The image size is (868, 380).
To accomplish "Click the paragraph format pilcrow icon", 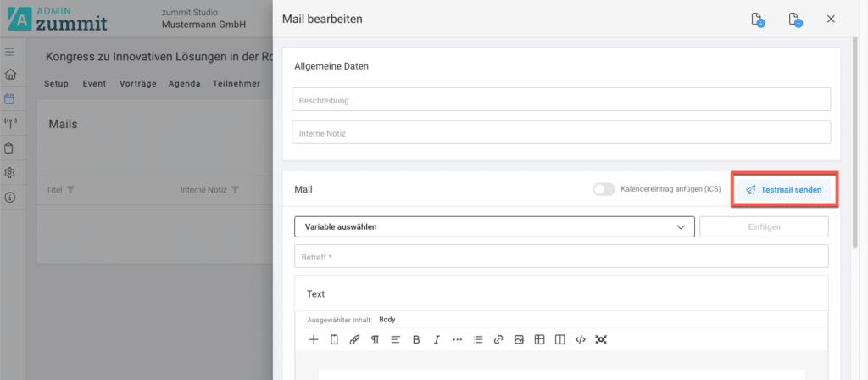I will [x=375, y=339].
